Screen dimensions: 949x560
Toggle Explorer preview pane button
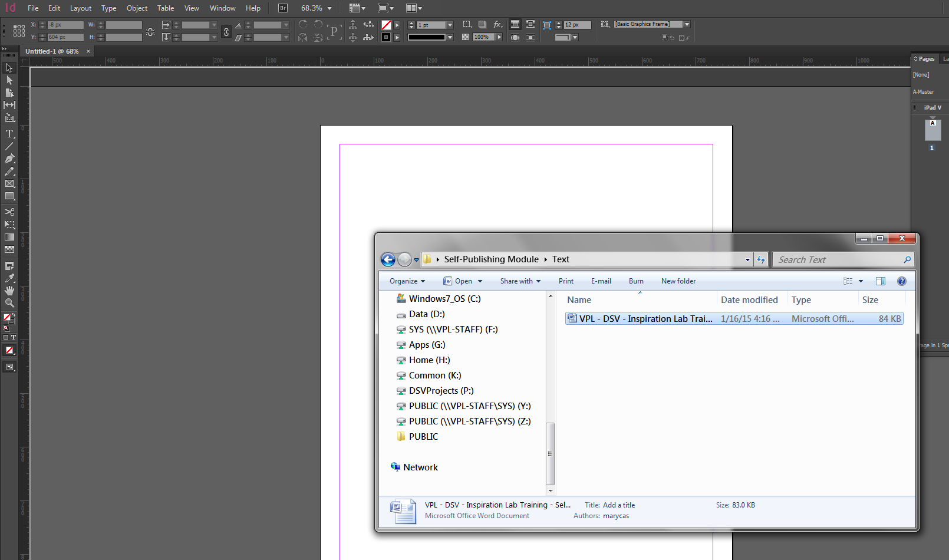point(881,281)
